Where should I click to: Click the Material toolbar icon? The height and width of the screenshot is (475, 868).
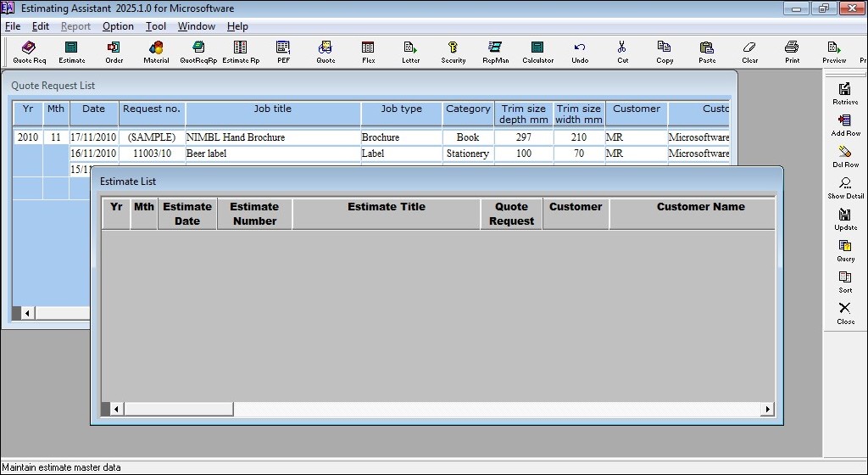pyautogui.click(x=156, y=52)
